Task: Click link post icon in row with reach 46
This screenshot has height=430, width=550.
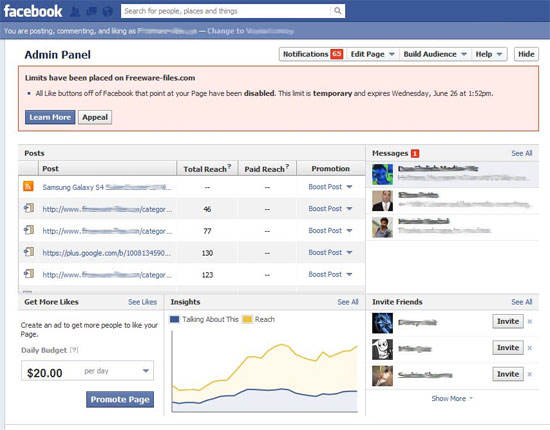Action: click(x=29, y=208)
